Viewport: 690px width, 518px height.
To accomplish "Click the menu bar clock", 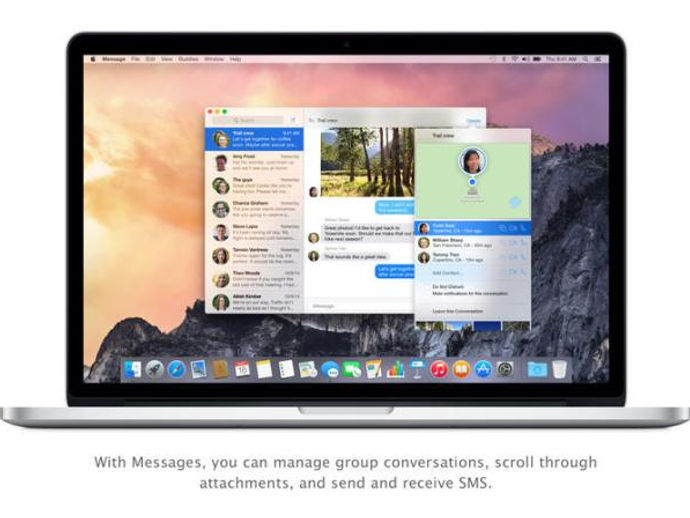I will 561,59.
